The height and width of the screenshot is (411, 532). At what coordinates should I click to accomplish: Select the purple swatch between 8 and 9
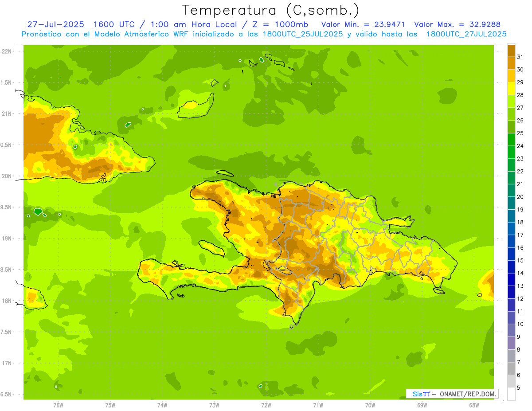pos(511,343)
